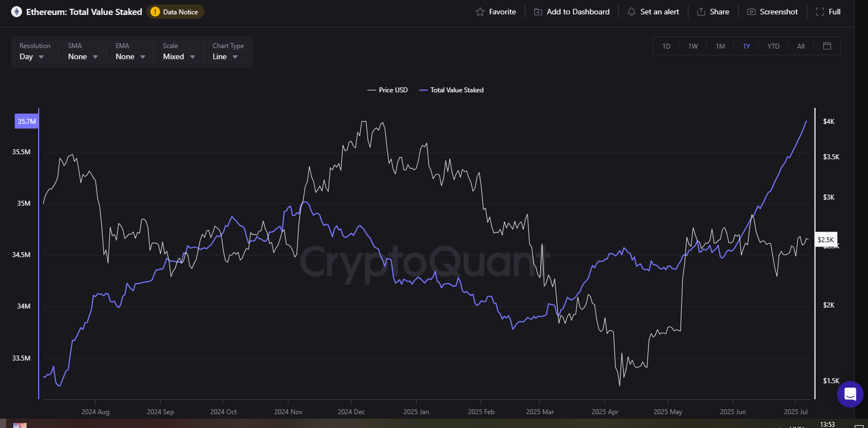This screenshot has width=868, height=428.
Task: Select the All time range
Action: (x=801, y=46)
